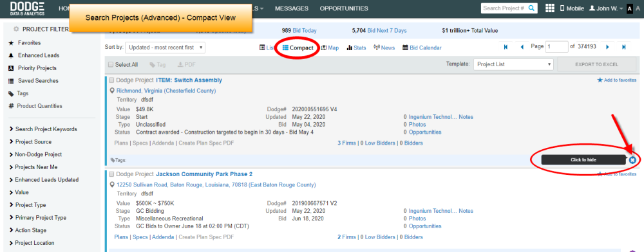This screenshot has width=644, height=252.
Task: Check the Switch Assembly project checkbox
Action: tap(111, 80)
